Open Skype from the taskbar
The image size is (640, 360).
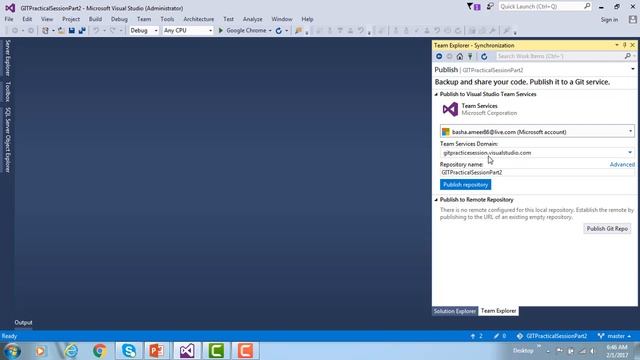[129, 351]
